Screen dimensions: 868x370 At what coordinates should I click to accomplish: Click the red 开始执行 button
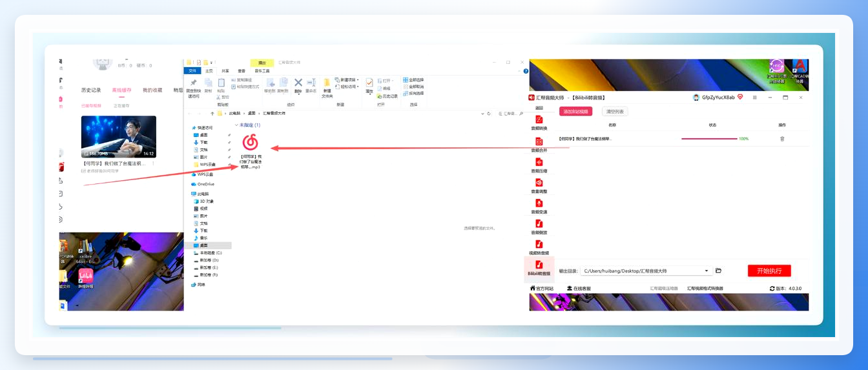pos(769,271)
